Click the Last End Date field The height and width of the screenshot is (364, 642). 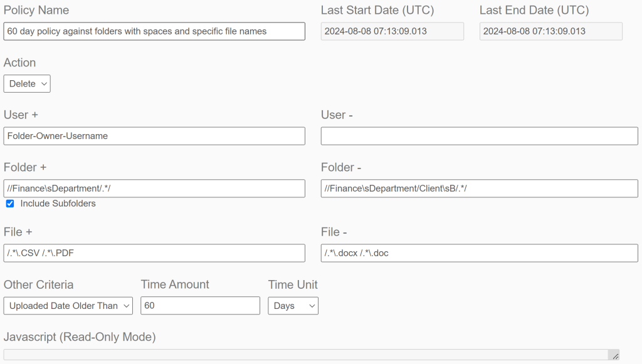pos(550,31)
